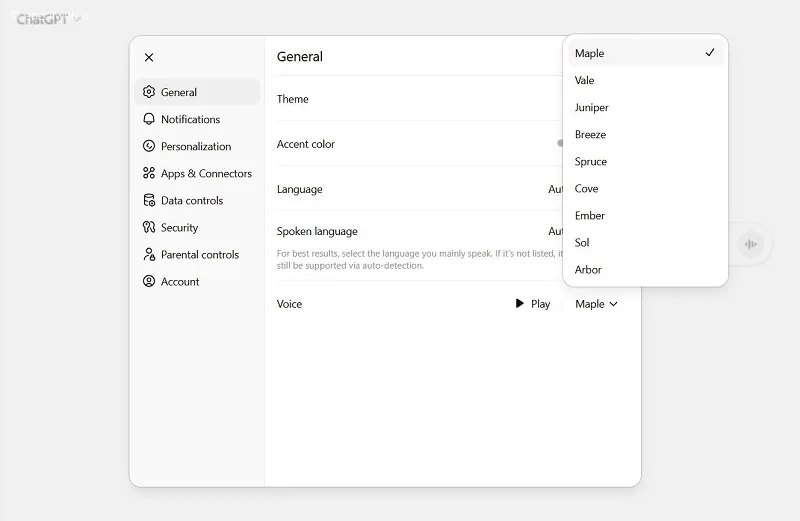Click the General gear icon in sidebar
Screen dimensions: 800x521
pyautogui.click(x=149, y=92)
